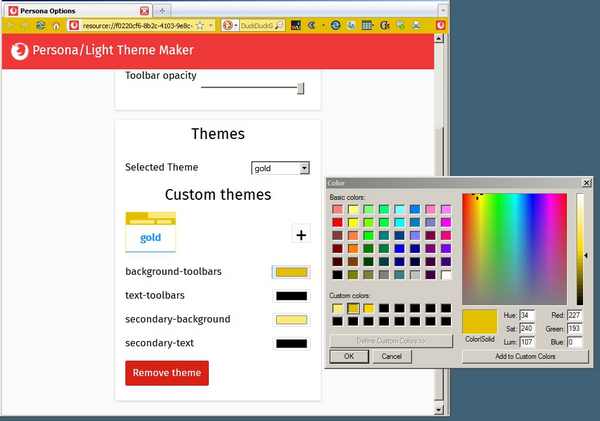Close the Persona Options tab

144,11
